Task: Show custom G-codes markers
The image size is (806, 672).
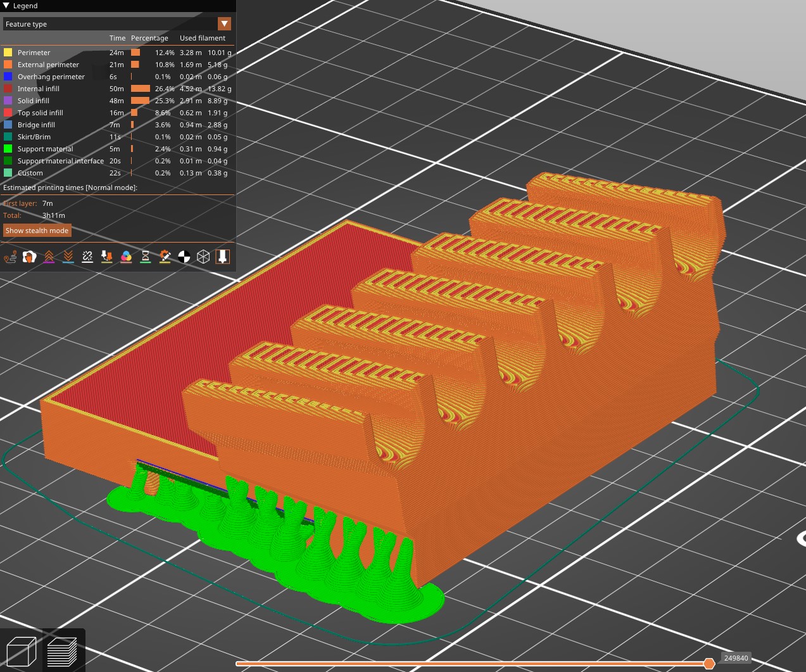Action: pos(165,257)
